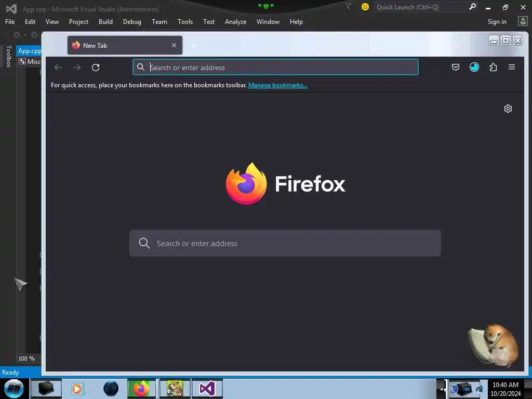Click the Visual Studio logo icon in title bar

(x=11, y=9)
